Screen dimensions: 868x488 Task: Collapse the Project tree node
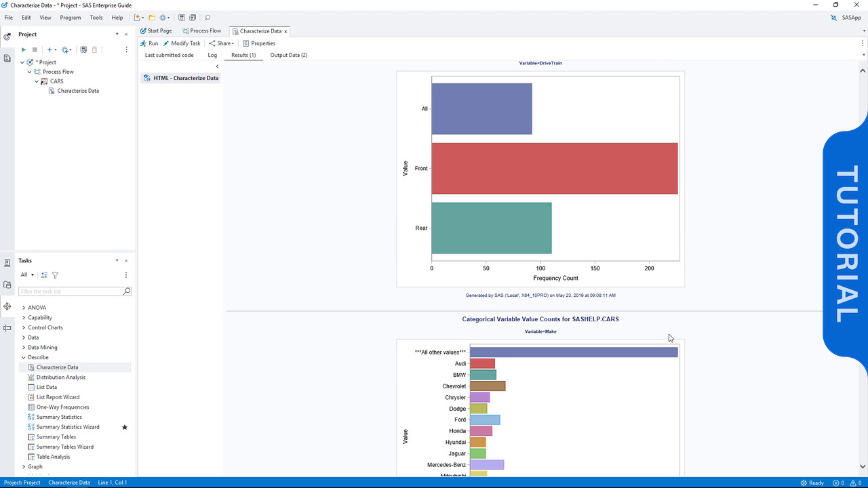[x=22, y=62]
